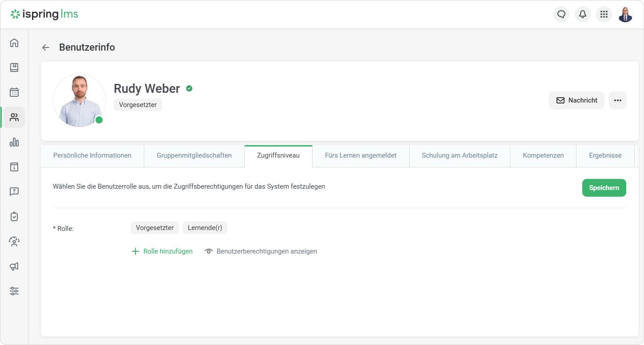Viewport: 644px width, 345px height.
Task: Go back using the arrow beside Benutzerinfo
Action: click(x=46, y=48)
